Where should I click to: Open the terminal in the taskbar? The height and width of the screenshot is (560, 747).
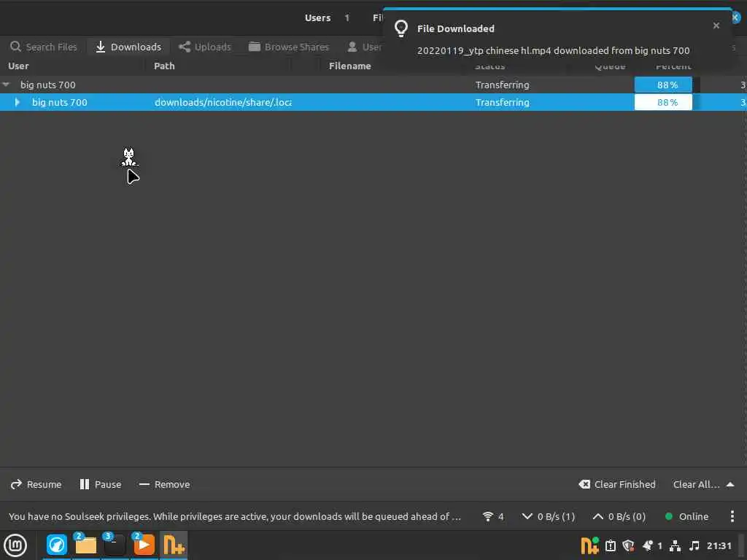pyautogui.click(x=115, y=545)
